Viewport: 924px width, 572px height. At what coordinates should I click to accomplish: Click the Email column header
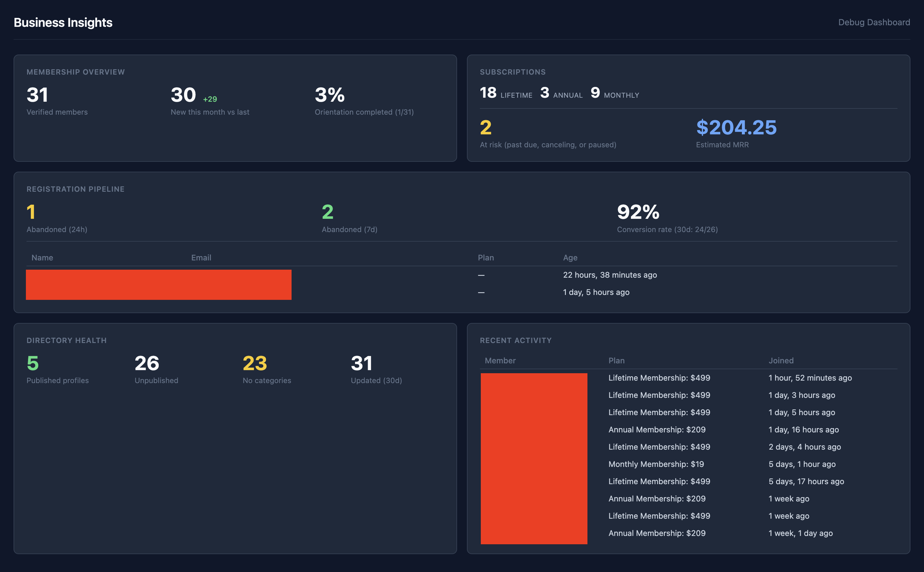click(x=201, y=257)
